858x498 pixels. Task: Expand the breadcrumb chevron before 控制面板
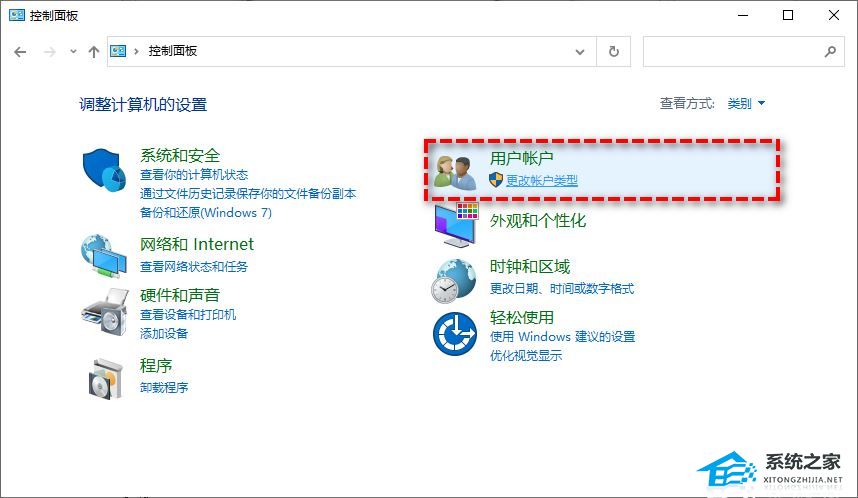[x=136, y=51]
